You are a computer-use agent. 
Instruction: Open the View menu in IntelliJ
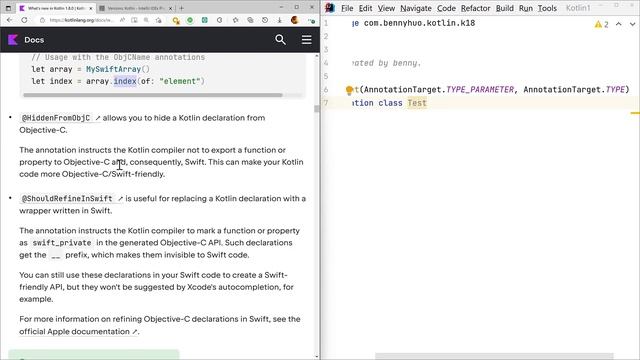click(386, 8)
